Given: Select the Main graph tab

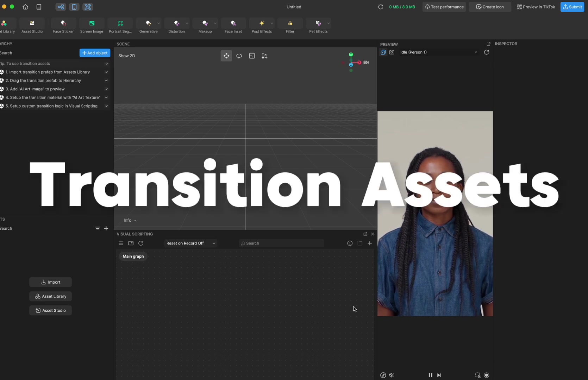Looking at the screenshot, I should click(x=133, y=256).
